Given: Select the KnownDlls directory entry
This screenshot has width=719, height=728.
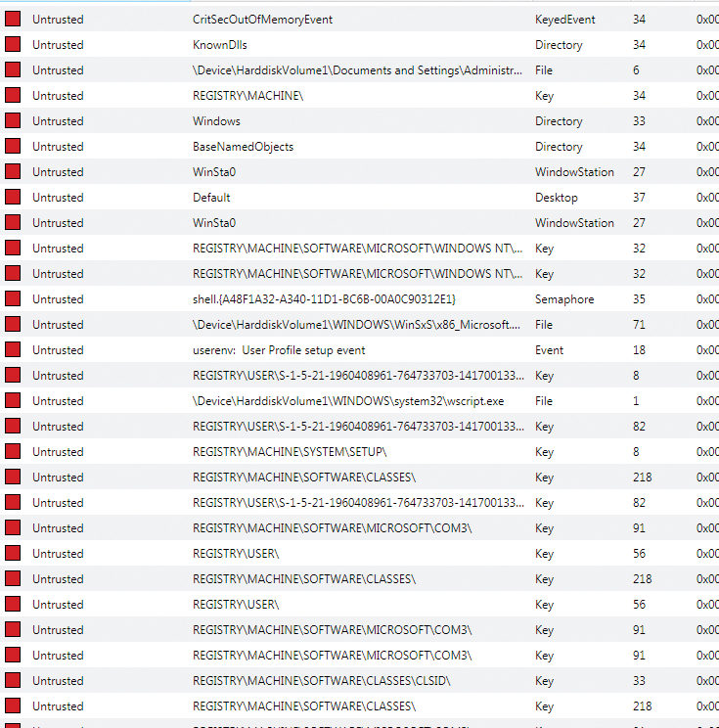Looking at the screenshot, I should click(220, 45).
